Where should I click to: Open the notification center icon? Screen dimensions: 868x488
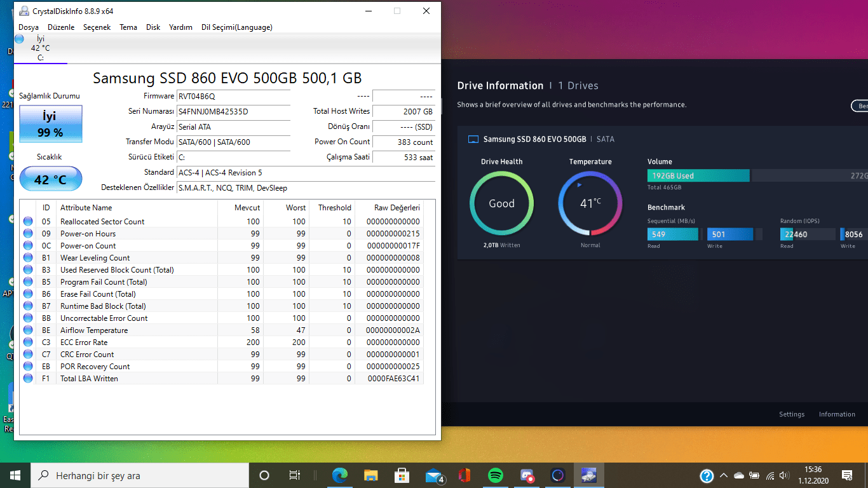(846, 475)
